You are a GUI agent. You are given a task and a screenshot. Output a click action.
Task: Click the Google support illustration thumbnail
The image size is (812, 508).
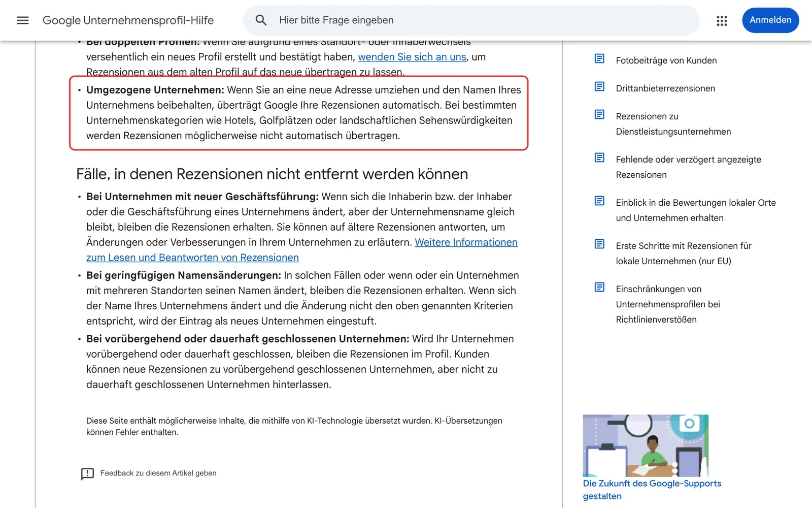pyautogui.click(x=646, y=446)
